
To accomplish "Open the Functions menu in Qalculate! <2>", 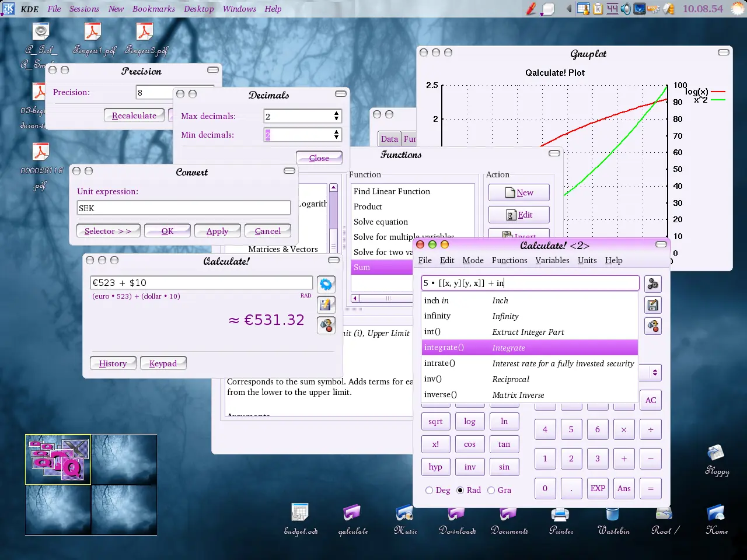I will (x=509, y=260).
